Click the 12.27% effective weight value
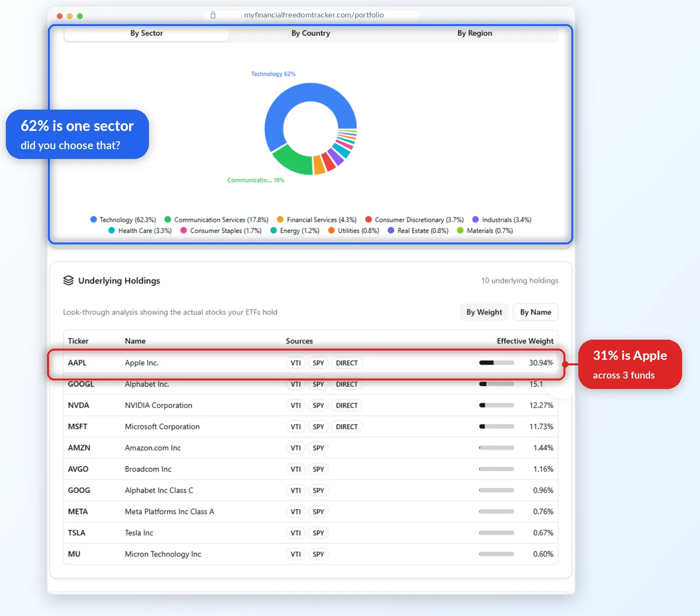The height and width of the screenshot is (616, 700). pos(542,405)
